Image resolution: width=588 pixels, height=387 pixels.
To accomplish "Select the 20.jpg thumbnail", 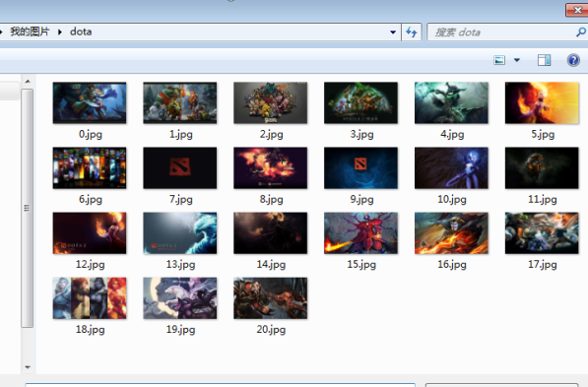I will pos(271,298).
